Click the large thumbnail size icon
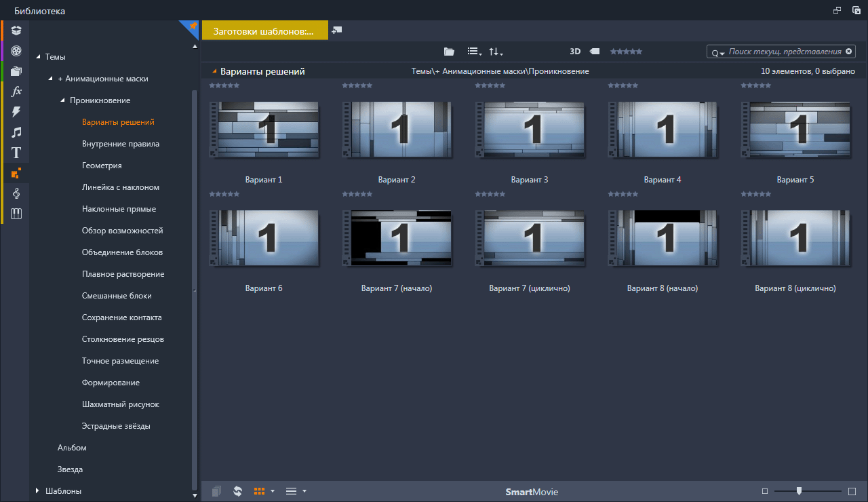Viewport: 868px width, 502px height. [x=852, y=491]
